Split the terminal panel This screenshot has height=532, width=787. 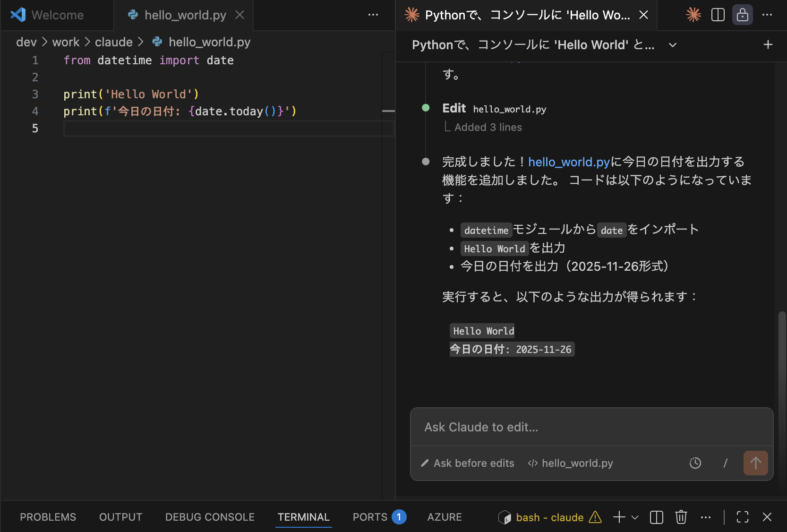coord(656,517)
